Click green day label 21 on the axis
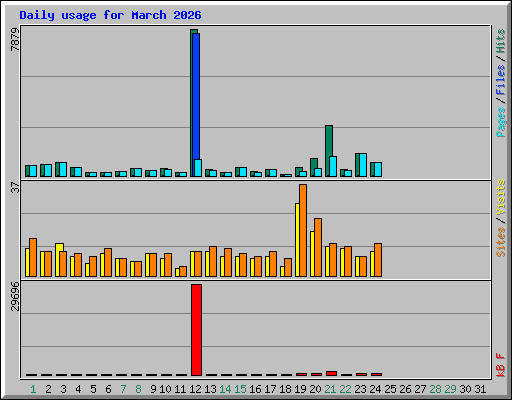This screenshot has height=400, width=512. coord(330,389)
